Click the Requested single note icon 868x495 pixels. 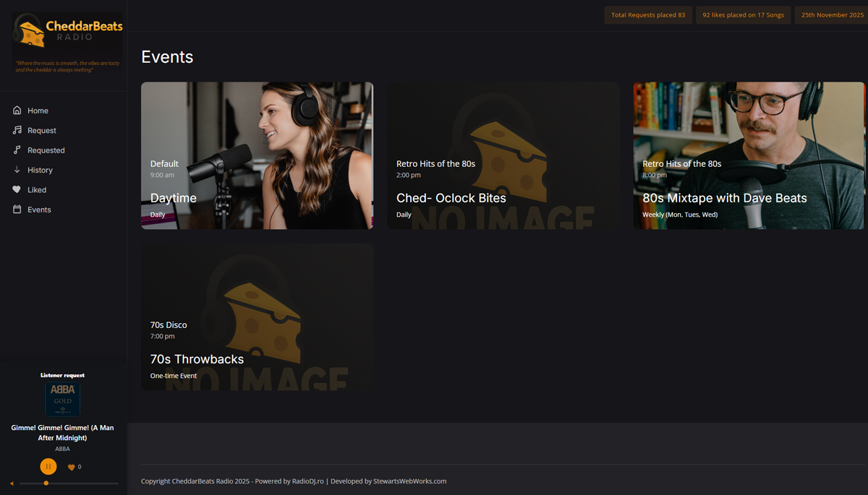click(17, 150)
